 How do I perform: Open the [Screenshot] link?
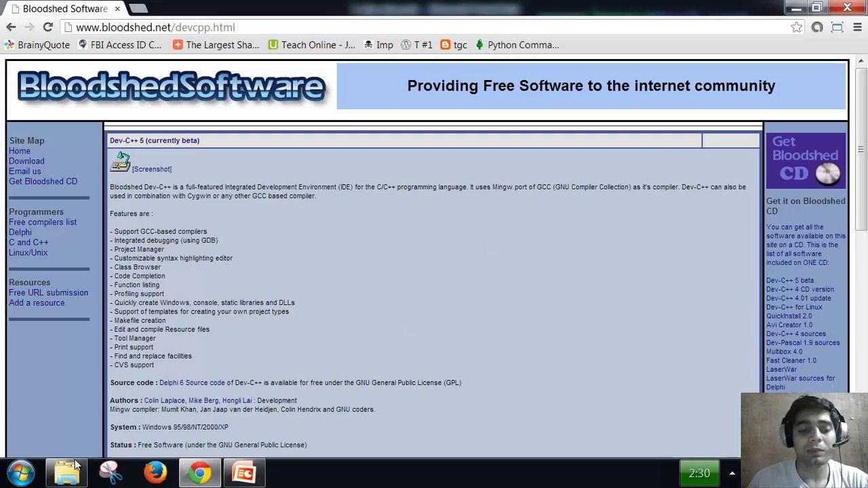point(152,169)
